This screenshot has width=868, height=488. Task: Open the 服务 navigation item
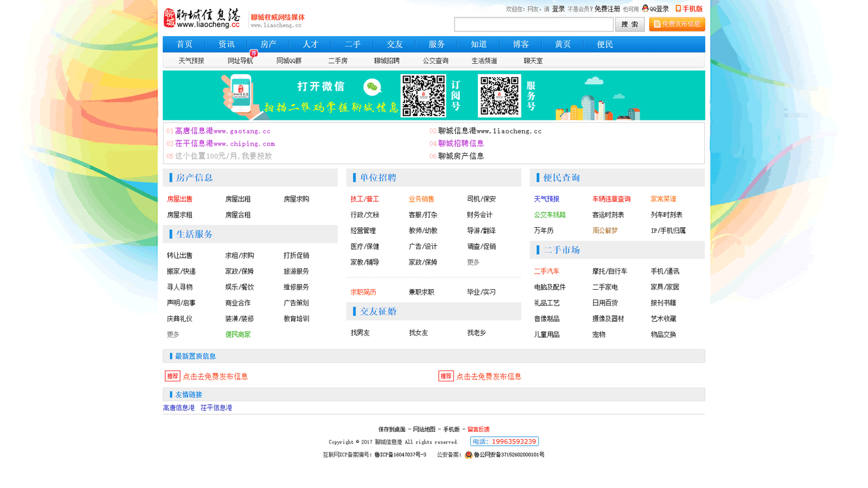point(437,45)
